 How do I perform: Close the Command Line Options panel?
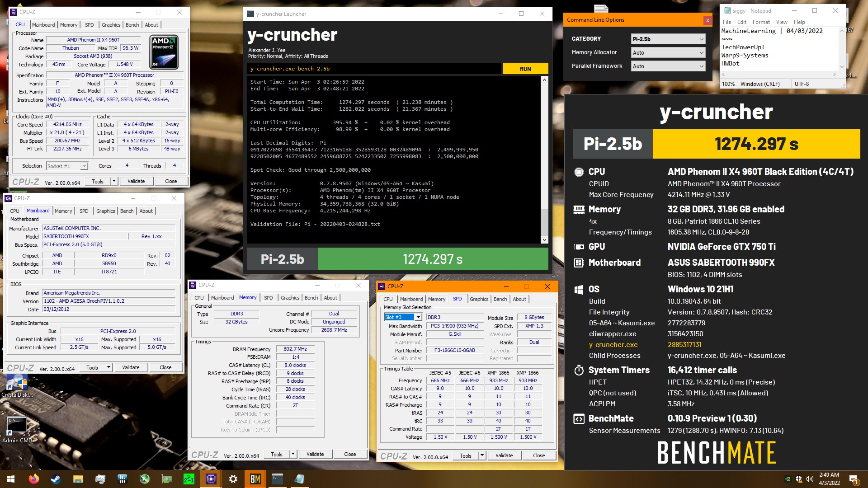(x=708, y=20)
